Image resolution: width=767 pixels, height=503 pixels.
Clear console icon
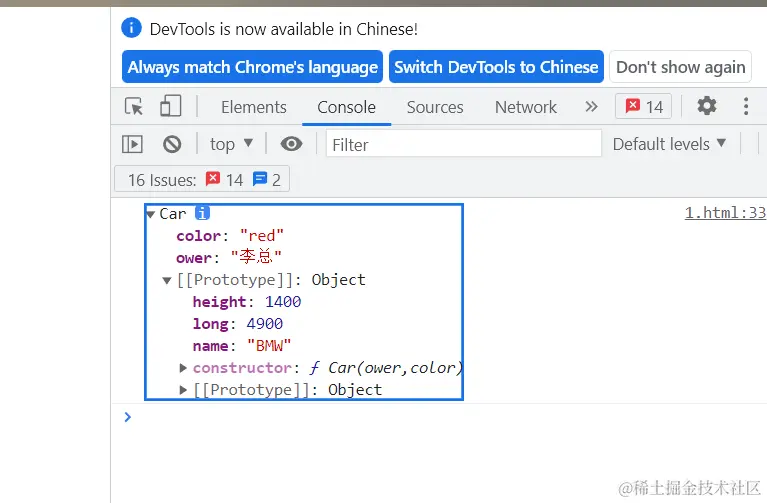point(172,144)
